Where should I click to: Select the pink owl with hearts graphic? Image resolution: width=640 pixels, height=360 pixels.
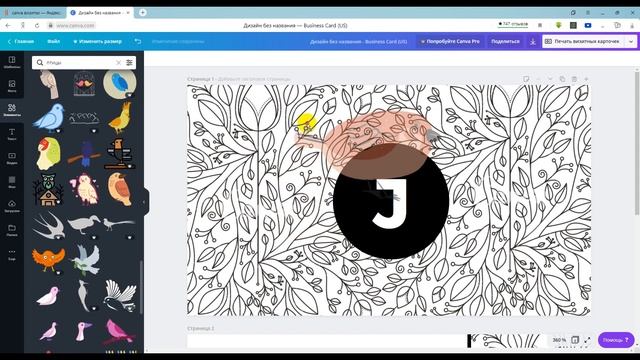[x=84, y=189]
